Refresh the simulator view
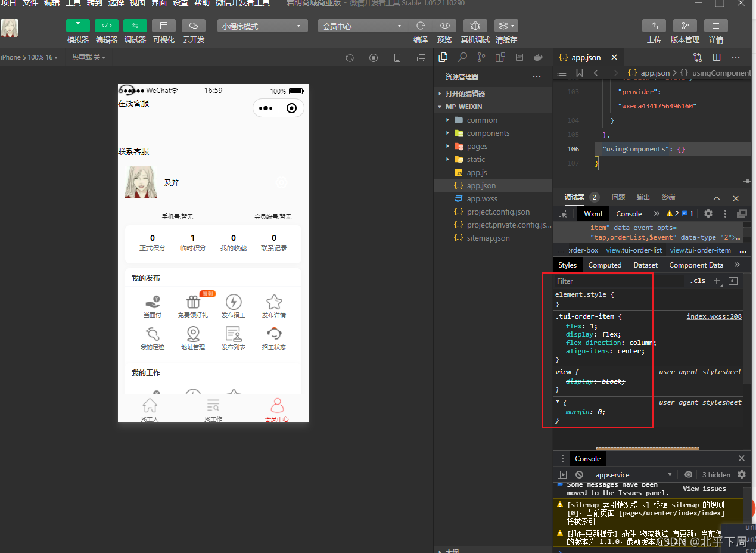Image resolution: width=756 pixels, height=553 pixels. [x=350, y=58]
